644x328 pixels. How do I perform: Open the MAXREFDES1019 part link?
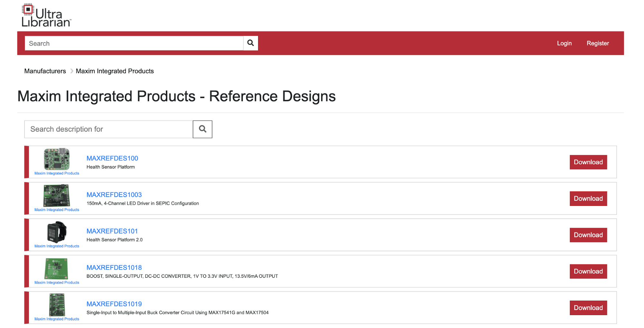coord(114,304)
